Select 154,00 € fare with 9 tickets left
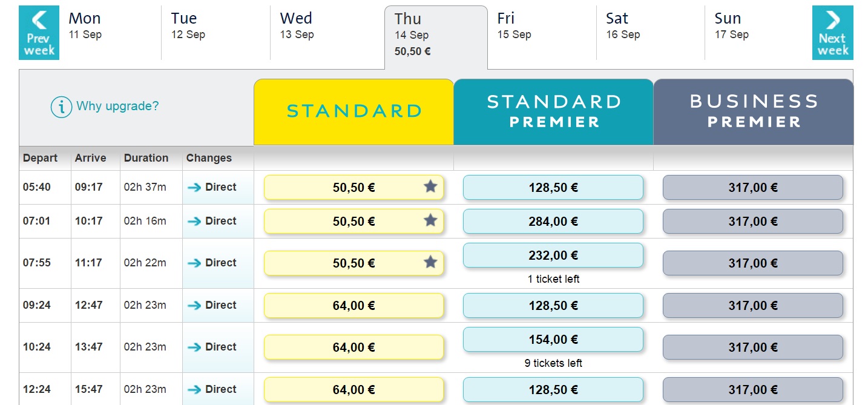This screenshot has width=868, height=405. coord(553,340)
